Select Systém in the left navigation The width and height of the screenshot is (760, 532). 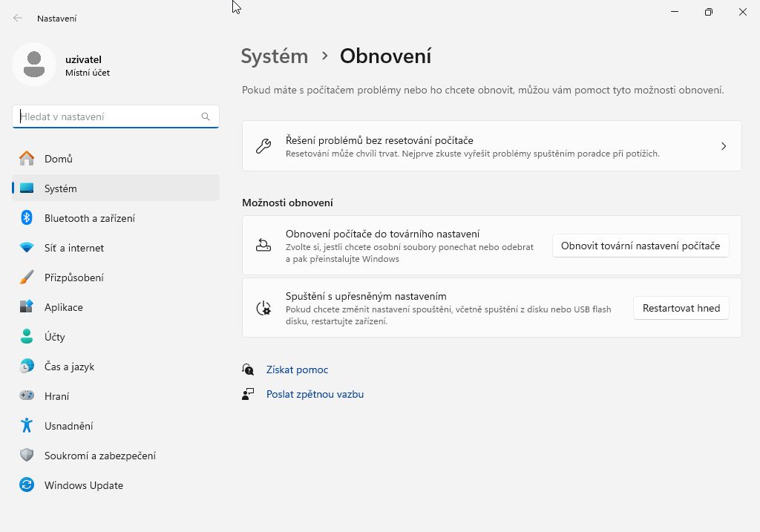pos(61,188)
